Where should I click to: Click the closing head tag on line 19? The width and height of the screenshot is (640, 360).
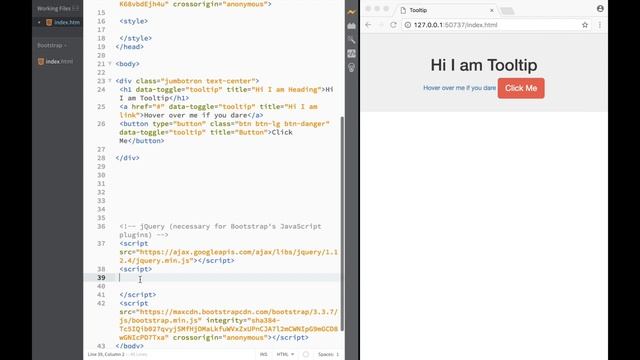coord(129,47)
